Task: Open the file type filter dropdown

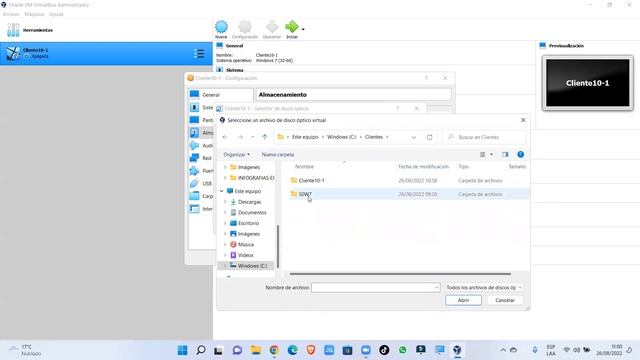Action: click(x=484, y=288)
